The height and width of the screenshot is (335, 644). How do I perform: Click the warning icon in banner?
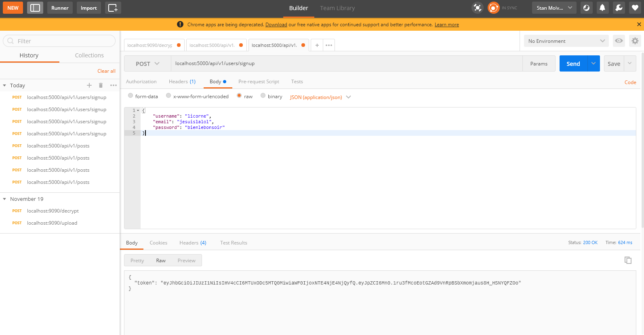click(180, 24)
